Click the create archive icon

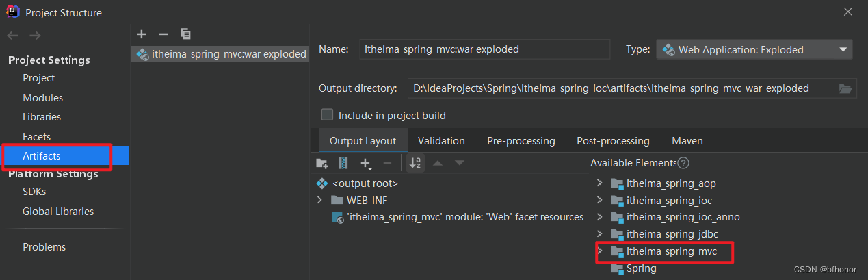343,163
